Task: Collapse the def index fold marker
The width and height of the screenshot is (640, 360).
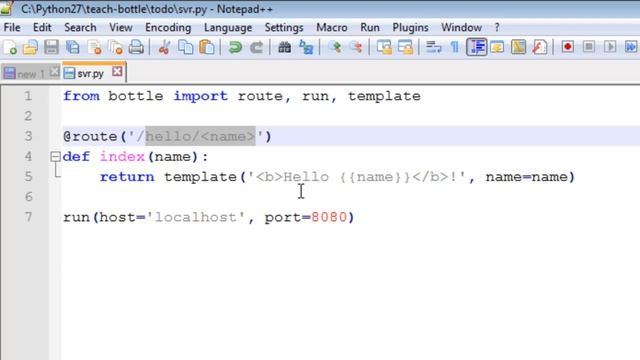Action: pos(55,156)
